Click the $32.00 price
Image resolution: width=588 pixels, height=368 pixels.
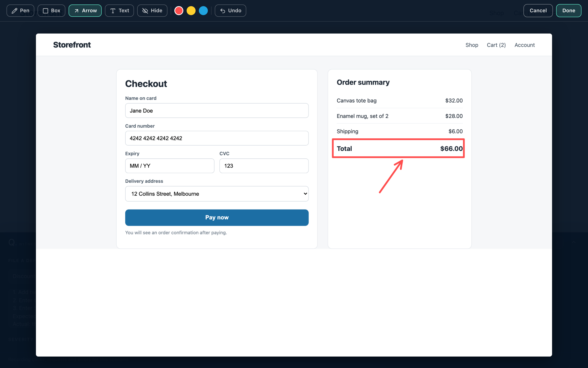[454, 101]
